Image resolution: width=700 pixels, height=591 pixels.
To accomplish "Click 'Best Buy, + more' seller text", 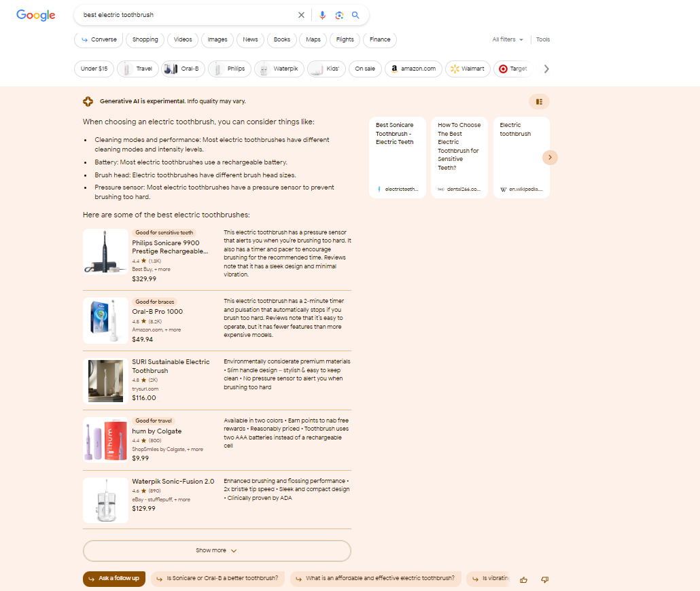I will click(152, 269).
